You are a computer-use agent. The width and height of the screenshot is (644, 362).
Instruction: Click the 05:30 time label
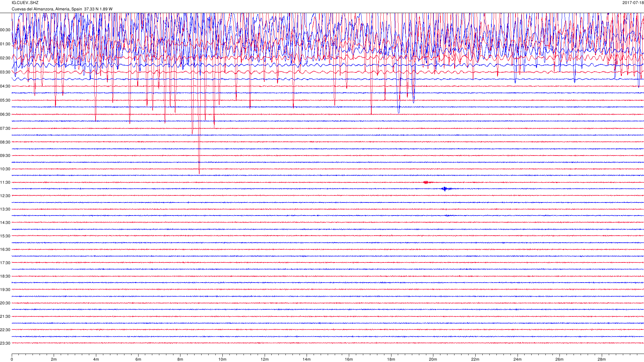(x=5, y=101)
